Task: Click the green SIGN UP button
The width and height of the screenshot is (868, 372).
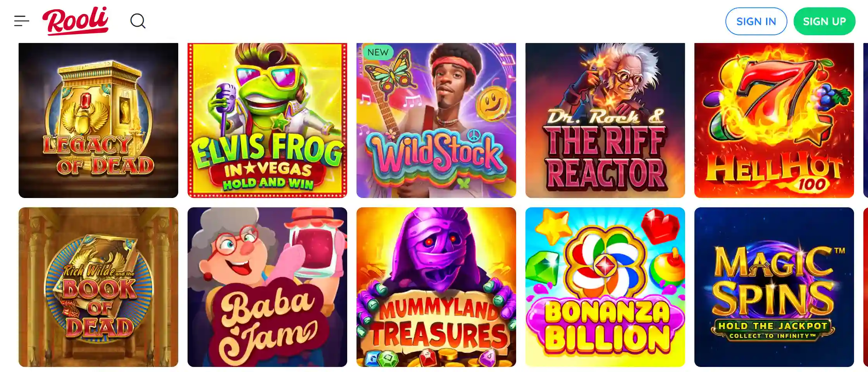Action: point(824,21)
